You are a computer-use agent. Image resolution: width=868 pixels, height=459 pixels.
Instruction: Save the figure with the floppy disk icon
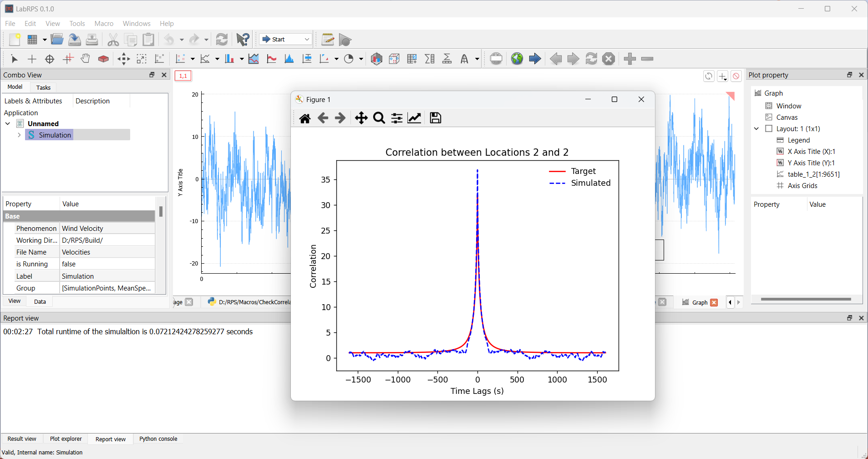click(435, 118)
